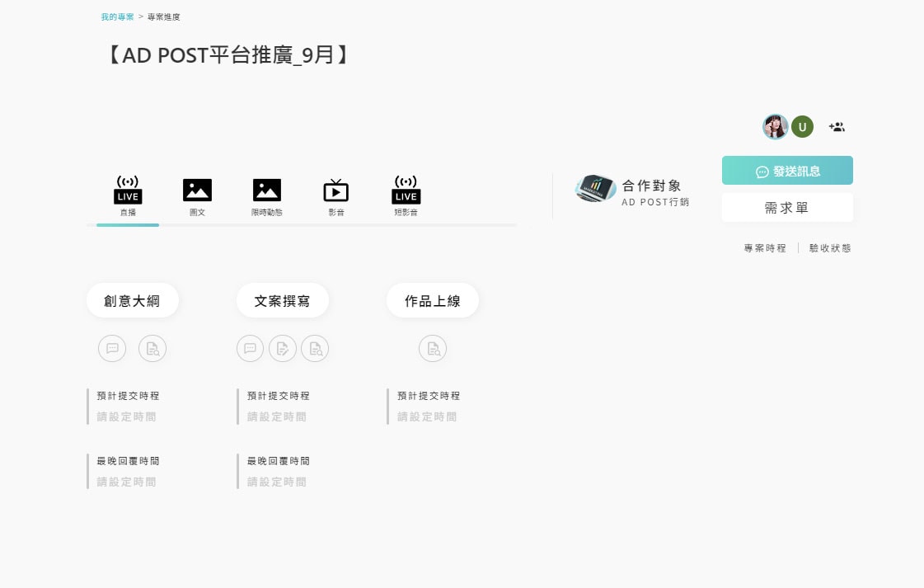Select the 影音 video tab icon

(336, 191)
